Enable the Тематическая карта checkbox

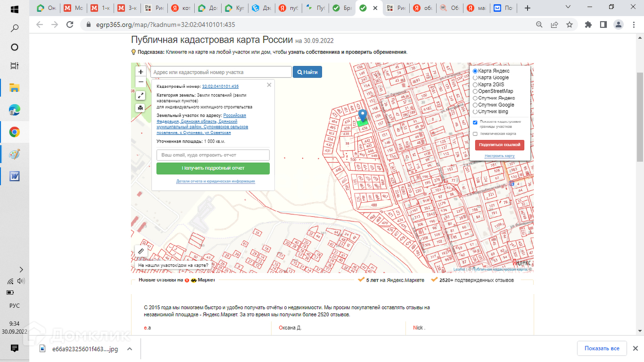(x=475, y=134)
